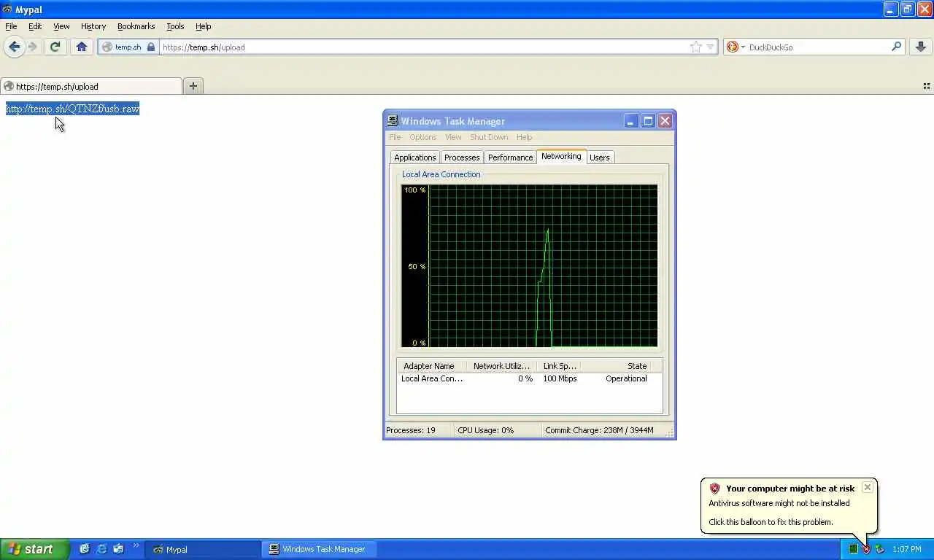Click the tab groups icon
The image size is (934, 560).
click(x=927, y=86)
